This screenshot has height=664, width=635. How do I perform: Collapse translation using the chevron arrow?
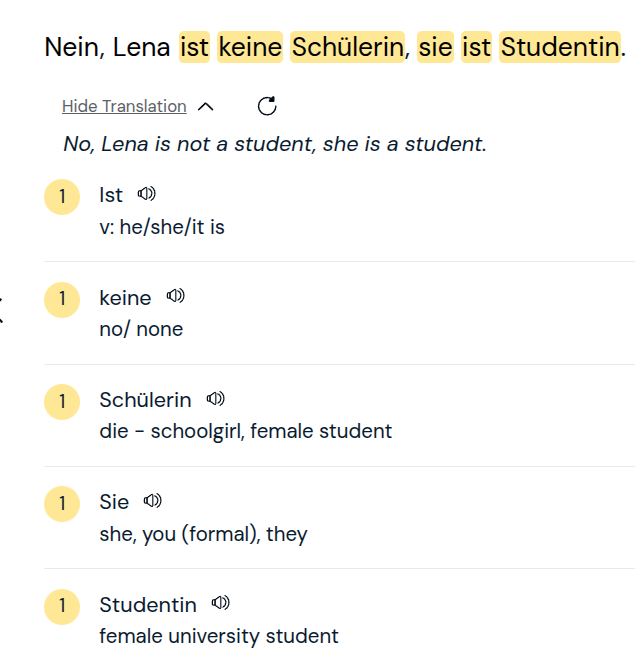click(x=206, y=107)
